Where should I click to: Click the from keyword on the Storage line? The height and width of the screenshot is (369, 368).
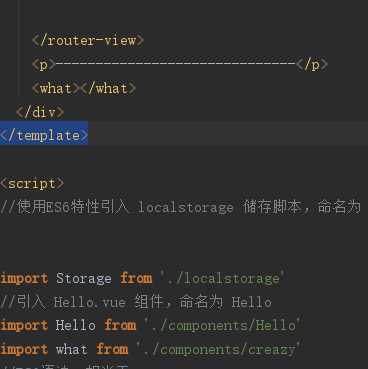136,278
